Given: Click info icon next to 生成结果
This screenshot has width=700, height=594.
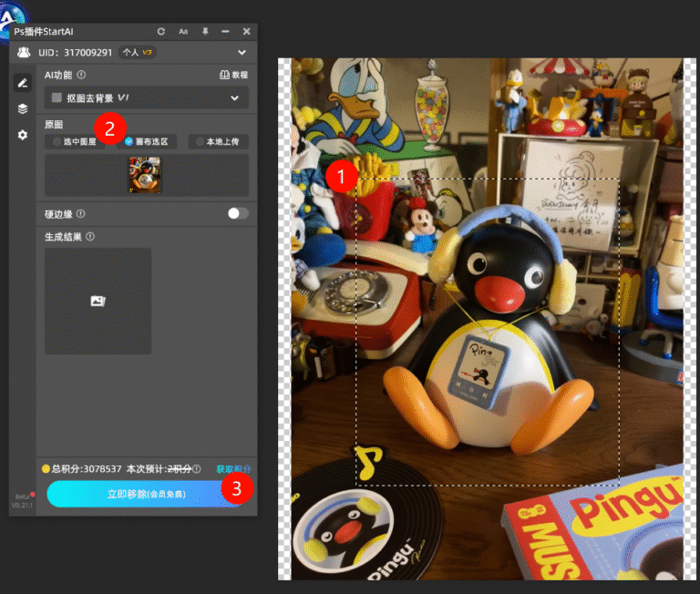Looking at the screenshot, I should tap(90, 237).
